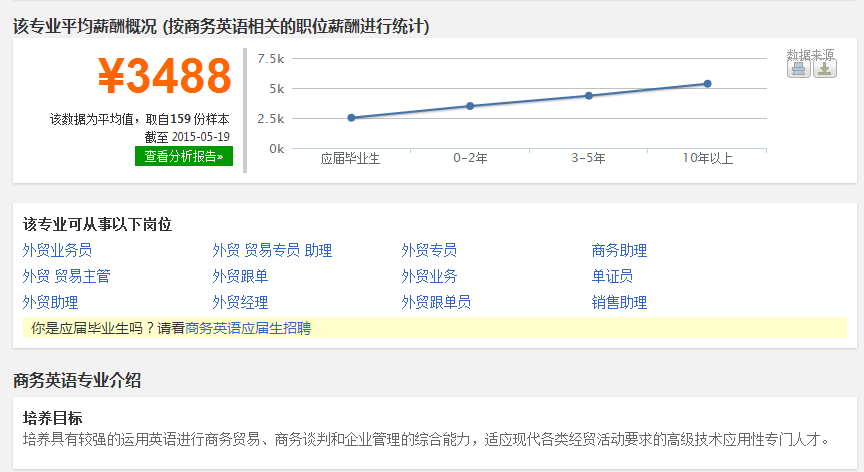Open the 外贸业务员 job link
864x472 pixels.
(x=57, y=251)
